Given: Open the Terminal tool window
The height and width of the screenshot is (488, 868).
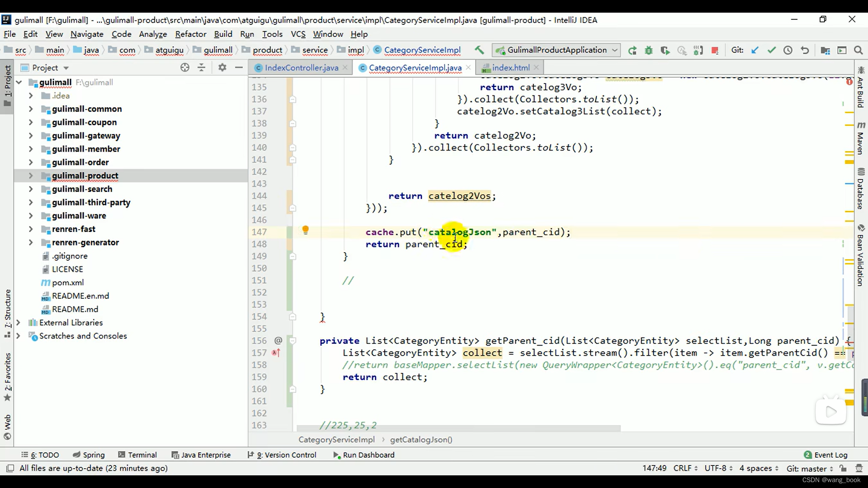Looking at the screenshot, I should point(137,455).
